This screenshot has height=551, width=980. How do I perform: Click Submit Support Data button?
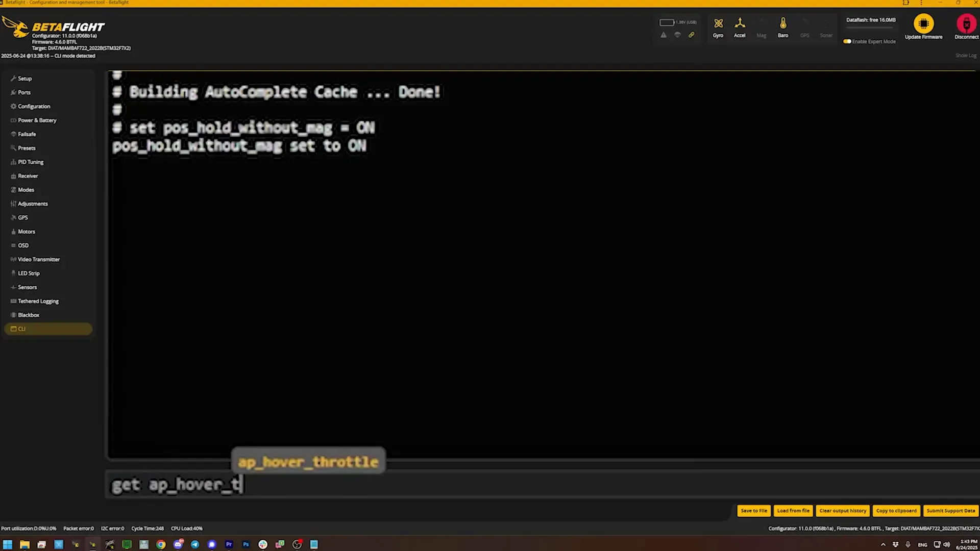point(951,511)
